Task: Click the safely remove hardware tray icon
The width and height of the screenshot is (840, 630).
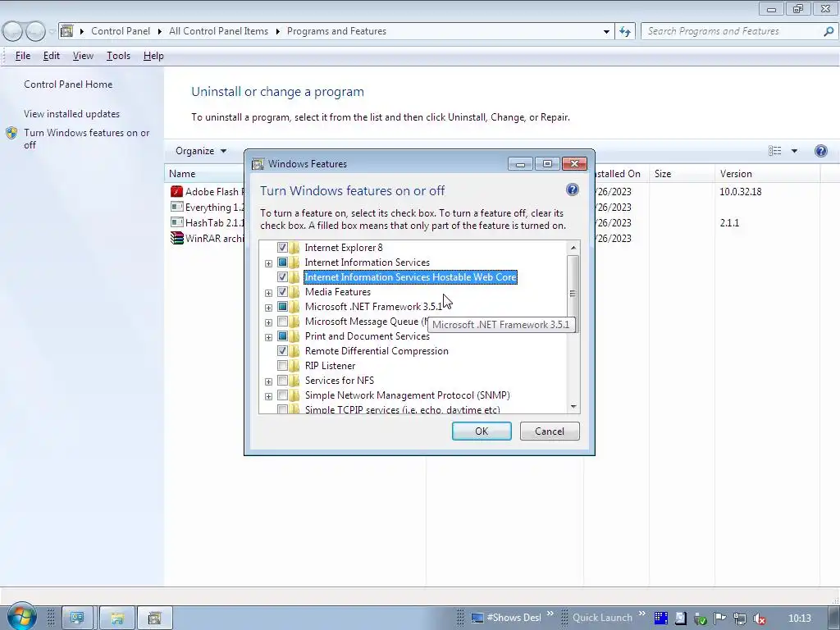Action: coord(700,619)
